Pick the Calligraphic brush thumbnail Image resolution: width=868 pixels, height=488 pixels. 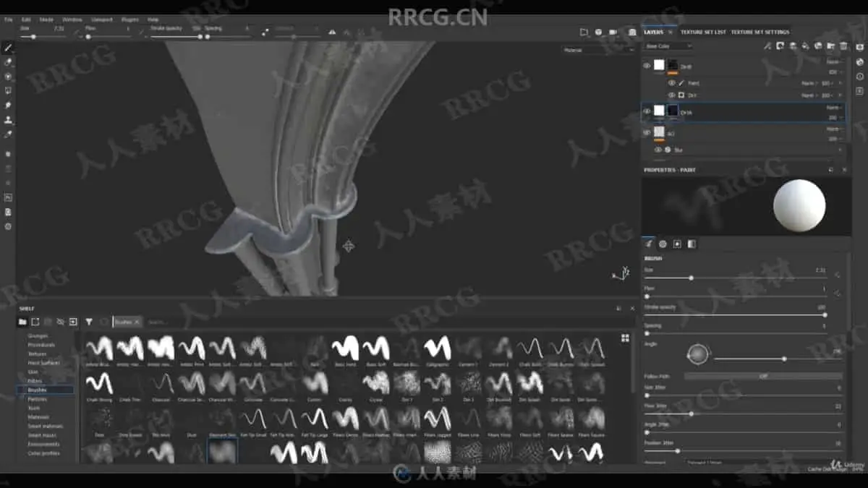437,351
